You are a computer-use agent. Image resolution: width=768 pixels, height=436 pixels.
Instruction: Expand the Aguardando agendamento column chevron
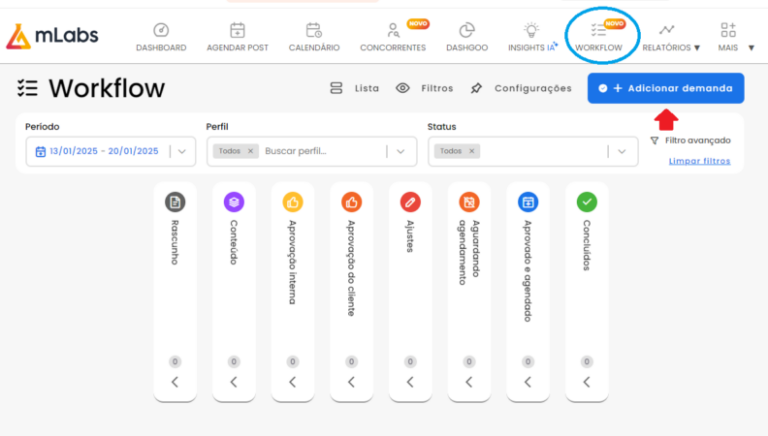click(x=469, y=382)
